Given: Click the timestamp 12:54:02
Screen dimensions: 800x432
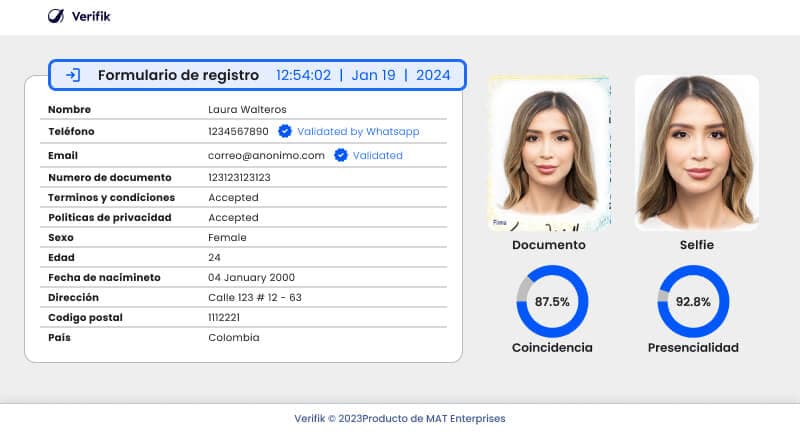Looking at the screenshot, I should tap(303, 75).
